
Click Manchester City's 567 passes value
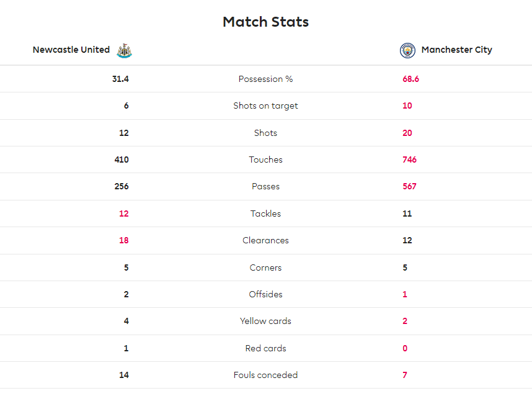pos(409,186)
